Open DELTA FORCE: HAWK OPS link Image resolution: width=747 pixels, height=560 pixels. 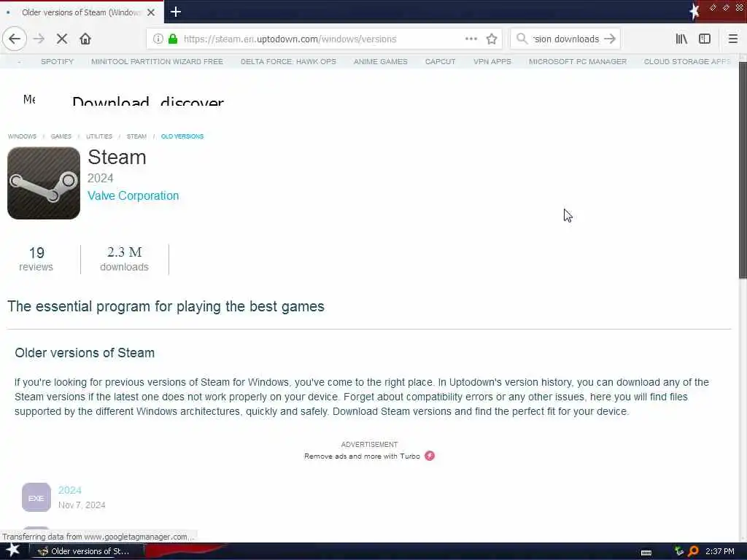click(x=288, y=61)
